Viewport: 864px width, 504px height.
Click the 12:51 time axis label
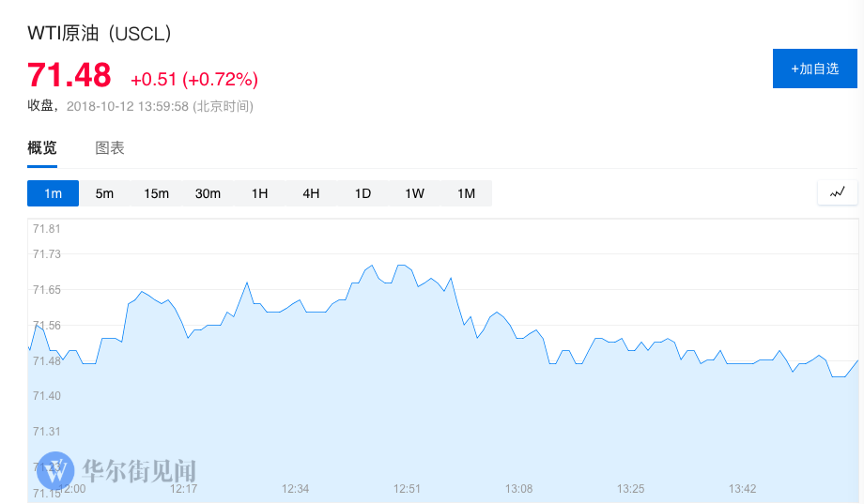point(407,489)
